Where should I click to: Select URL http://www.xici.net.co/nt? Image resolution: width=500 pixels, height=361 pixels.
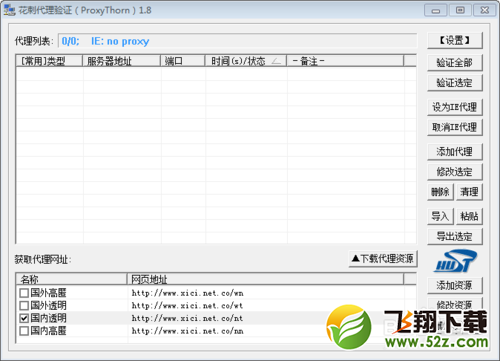pyautogui.click(x=187, y=318)
